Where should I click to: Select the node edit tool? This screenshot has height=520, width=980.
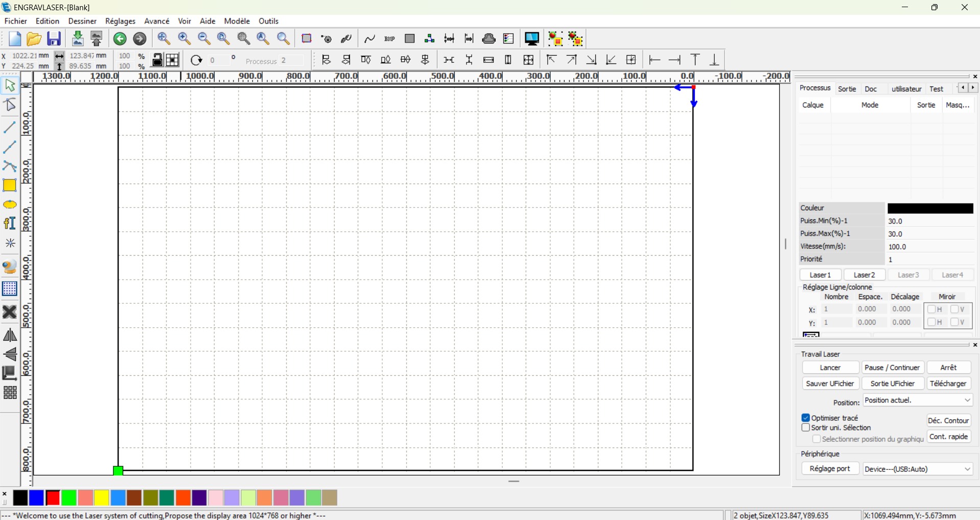[x=10, y=105]
